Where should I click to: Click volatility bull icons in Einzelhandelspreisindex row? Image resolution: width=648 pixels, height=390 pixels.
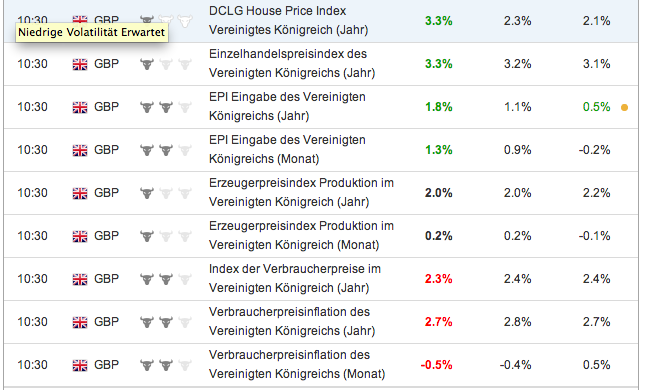166,64
